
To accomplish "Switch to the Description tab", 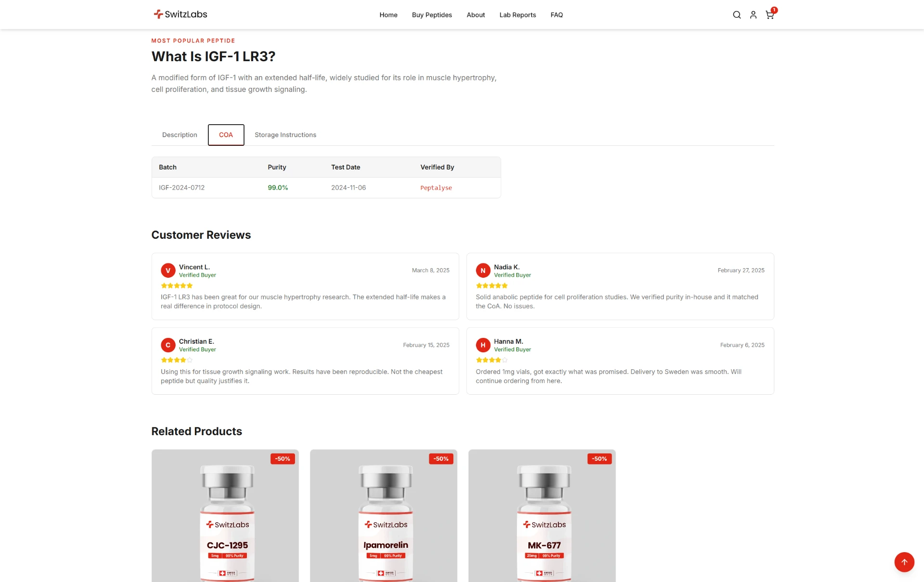I will click(x=180, y=135).
